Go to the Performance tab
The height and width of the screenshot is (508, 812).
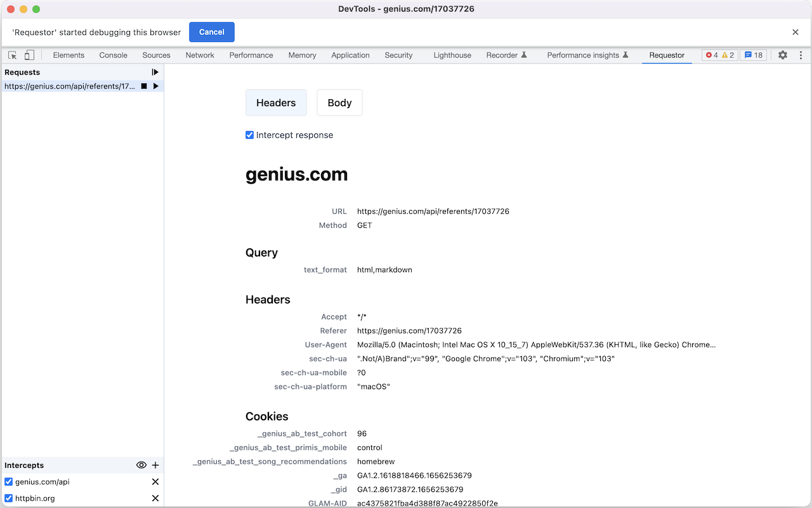(x=251, y=55)
